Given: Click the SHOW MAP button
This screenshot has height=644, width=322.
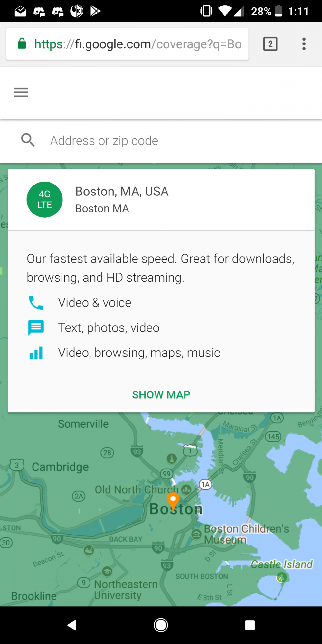Looking at the screenshot, I should click(161, 394).
